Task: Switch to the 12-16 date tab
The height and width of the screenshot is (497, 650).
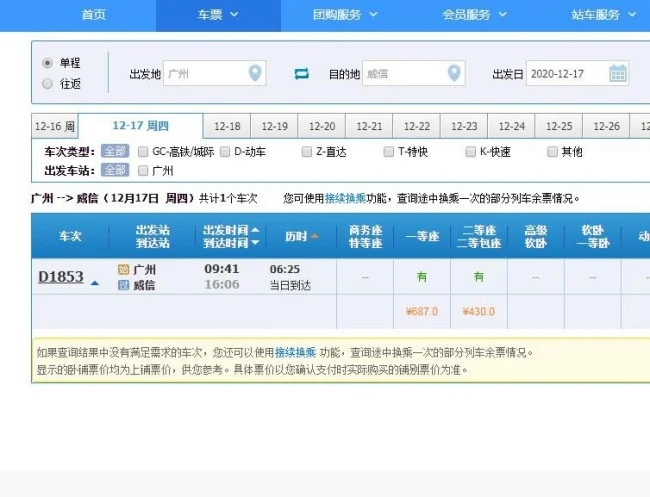Action: [x=55, y=126]
